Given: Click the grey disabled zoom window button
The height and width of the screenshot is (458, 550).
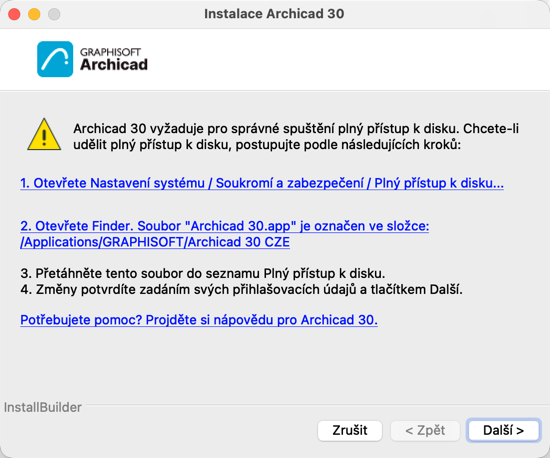Looking at the screenshot, I should (x=54, y=14).
